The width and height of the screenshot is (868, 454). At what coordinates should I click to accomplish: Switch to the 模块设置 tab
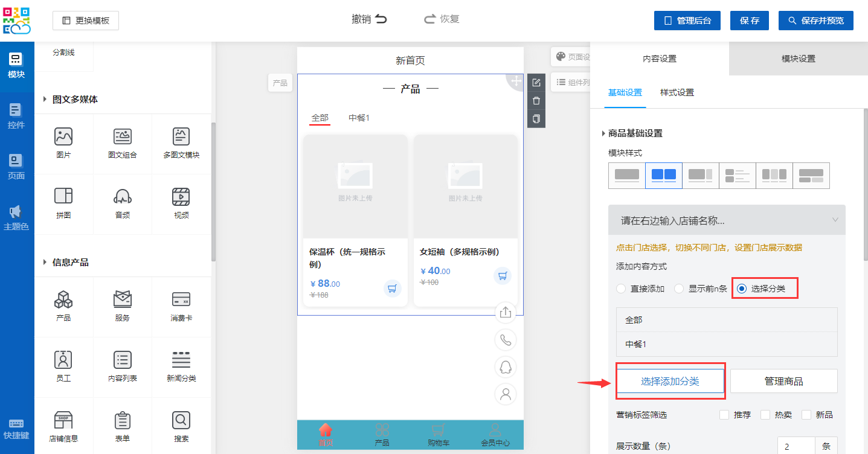[x=798, y=59]
